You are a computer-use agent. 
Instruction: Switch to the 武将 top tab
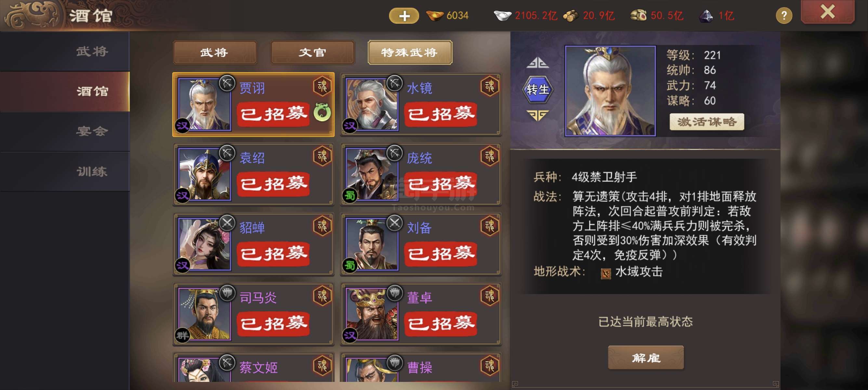pos(215,52)
